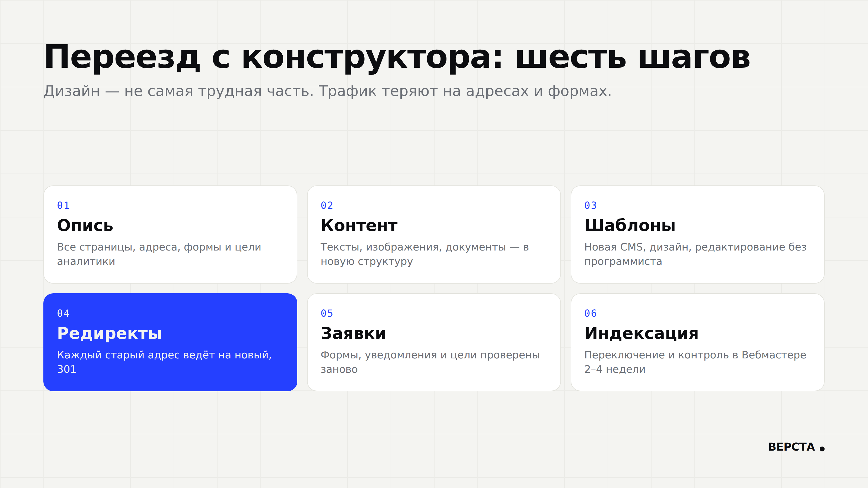The width and height of the screenshot is (868, 488).
Task: Select the highlighted 'Редиректы' heading
Action: tap(110, 333)
